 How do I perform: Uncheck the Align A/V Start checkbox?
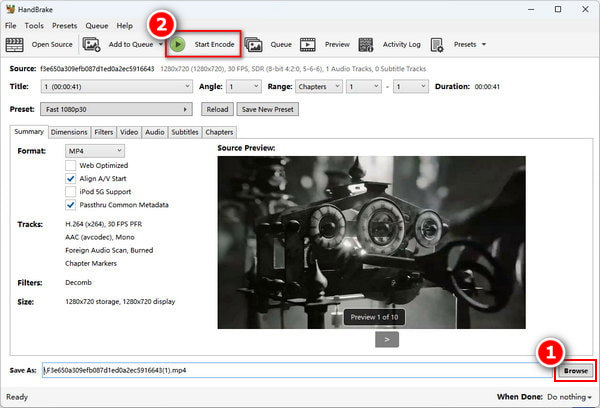pos(70,178)
